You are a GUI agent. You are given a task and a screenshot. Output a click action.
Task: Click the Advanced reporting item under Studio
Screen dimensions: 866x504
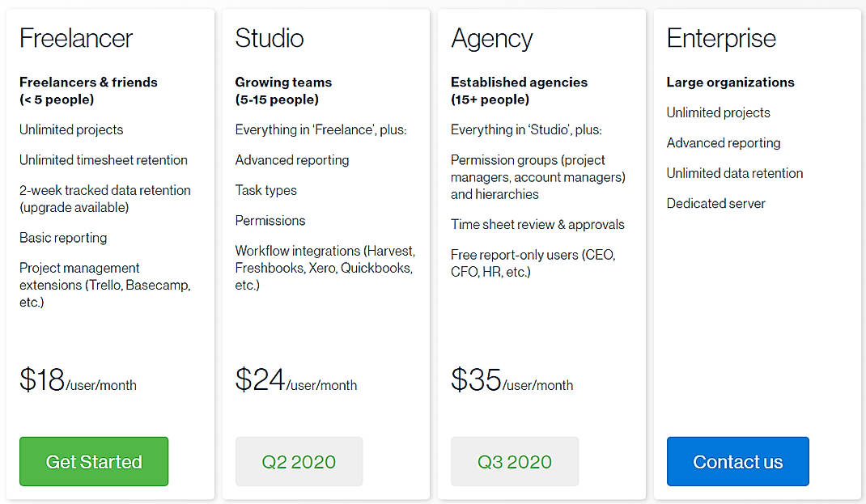click(291, 160)
